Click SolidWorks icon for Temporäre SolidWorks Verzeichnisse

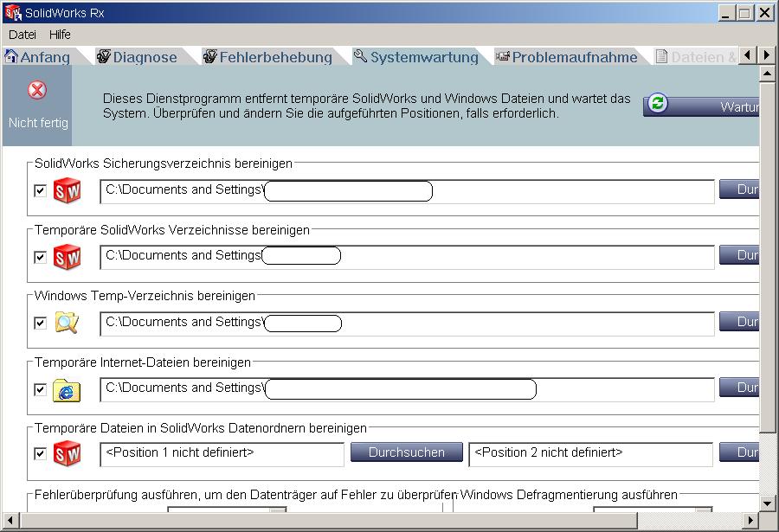[x=67, y=257]
